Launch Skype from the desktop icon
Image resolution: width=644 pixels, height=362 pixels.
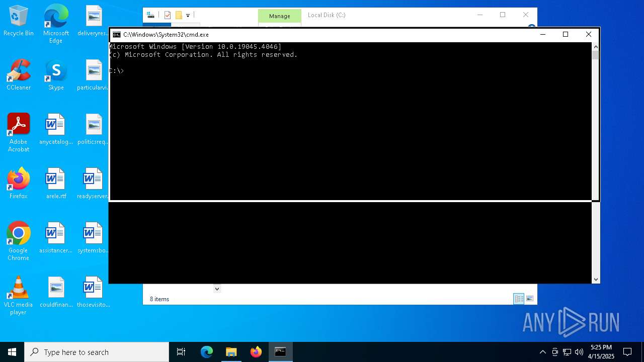coord(56,75)
